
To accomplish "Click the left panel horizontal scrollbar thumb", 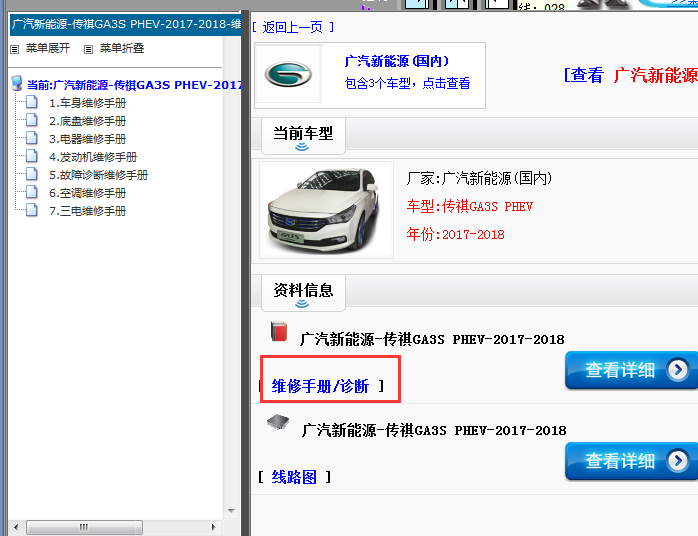I will pos(84,528).
